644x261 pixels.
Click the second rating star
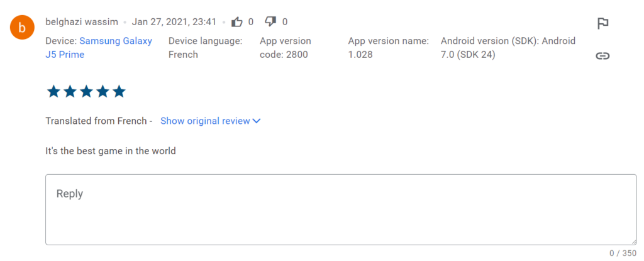tap(70, 92)
